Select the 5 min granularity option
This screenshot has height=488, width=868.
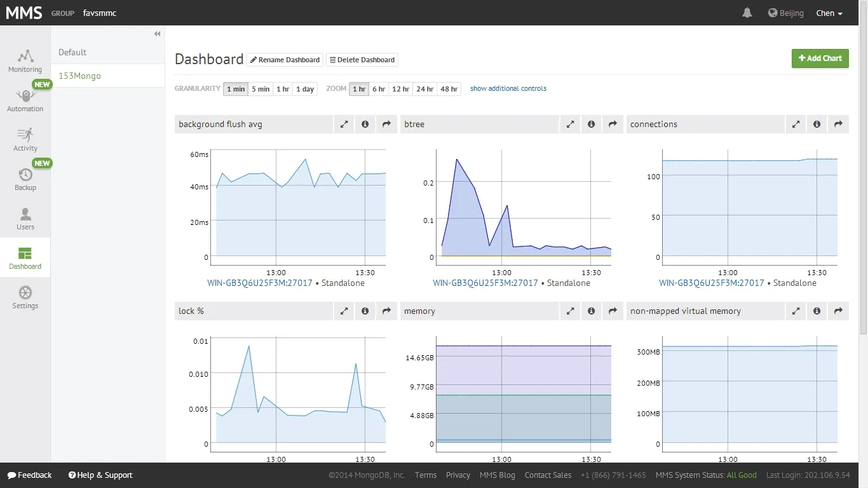click(260, 89)
